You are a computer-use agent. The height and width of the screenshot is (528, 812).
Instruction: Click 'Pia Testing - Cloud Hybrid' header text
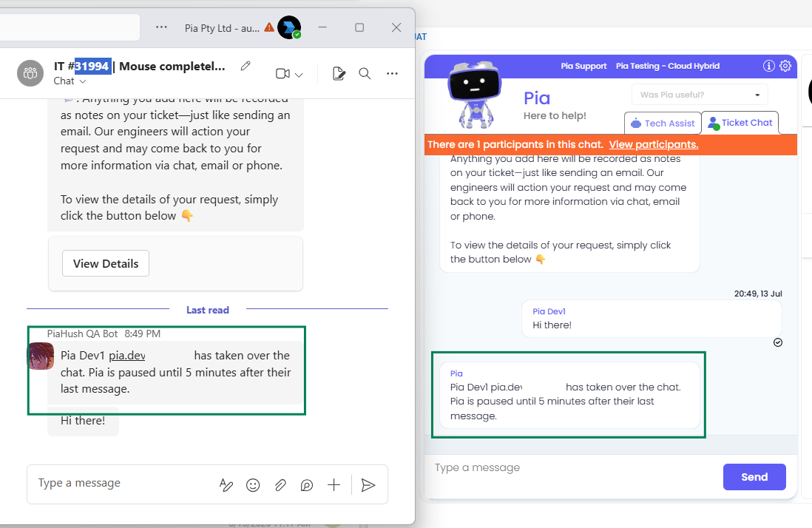[x=668, y=66]
